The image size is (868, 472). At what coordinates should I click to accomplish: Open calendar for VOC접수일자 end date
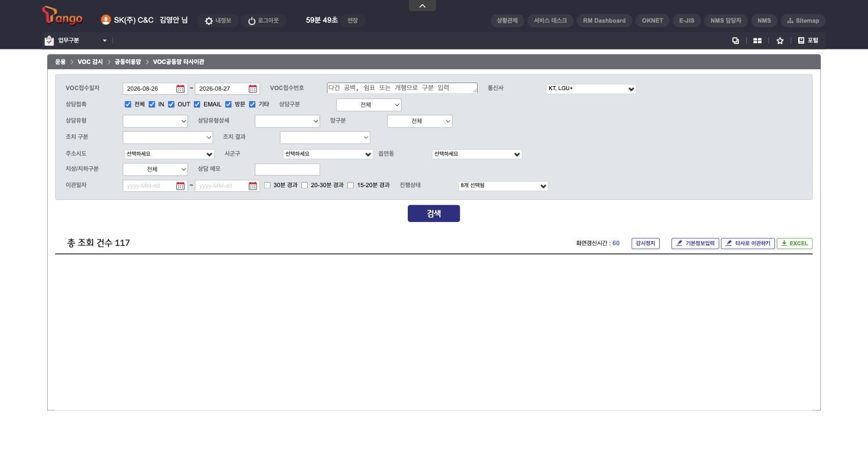pyautogui.click(x=252, y=89)
